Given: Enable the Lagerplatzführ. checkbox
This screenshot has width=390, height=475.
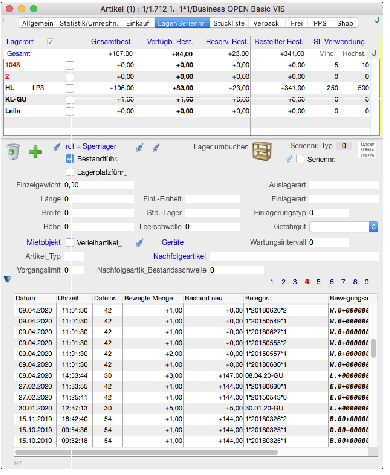Looking at the screenshot, I should [x=70, y=172].
